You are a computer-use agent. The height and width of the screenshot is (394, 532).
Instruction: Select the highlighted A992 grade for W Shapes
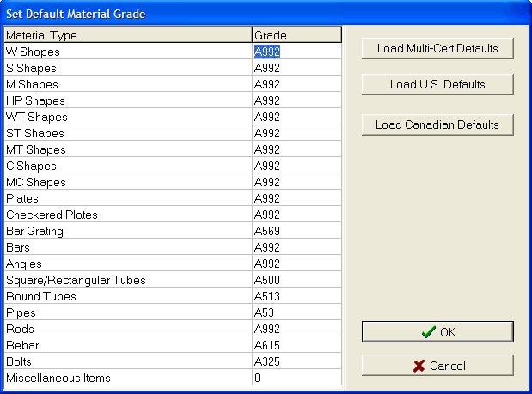267,52
